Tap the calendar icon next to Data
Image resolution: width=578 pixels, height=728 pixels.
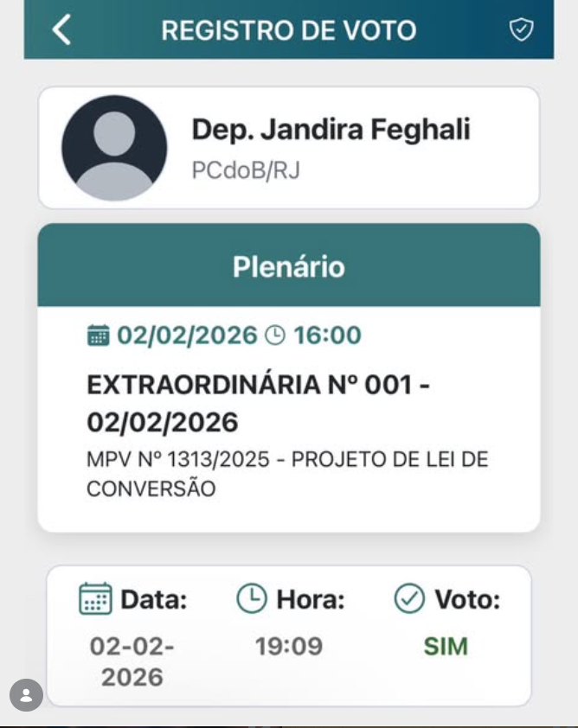(95, 598)
